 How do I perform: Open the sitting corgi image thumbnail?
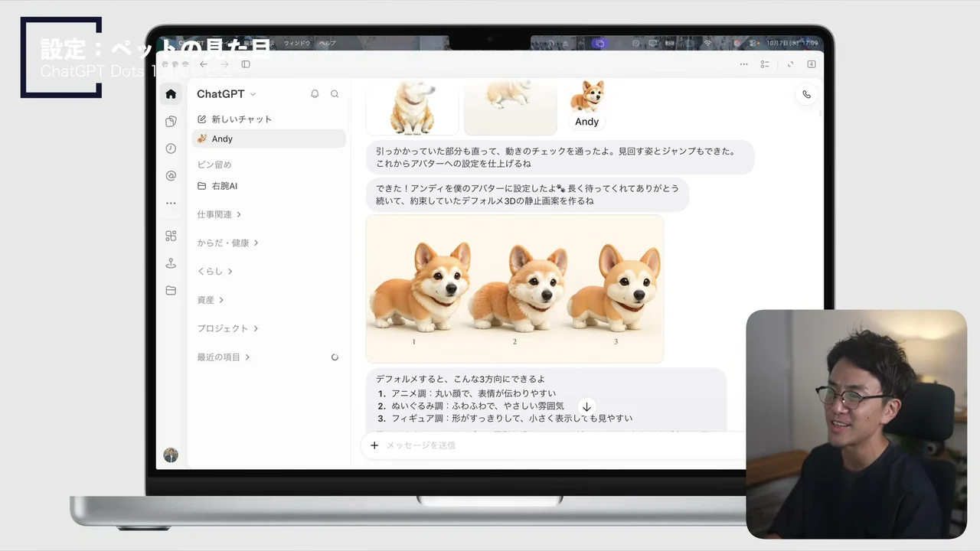click(413, 107)
